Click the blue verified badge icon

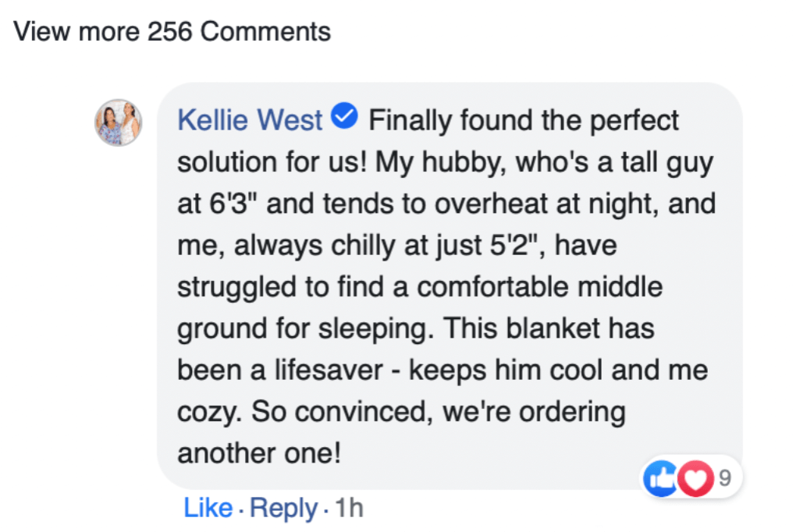(345, 119)
